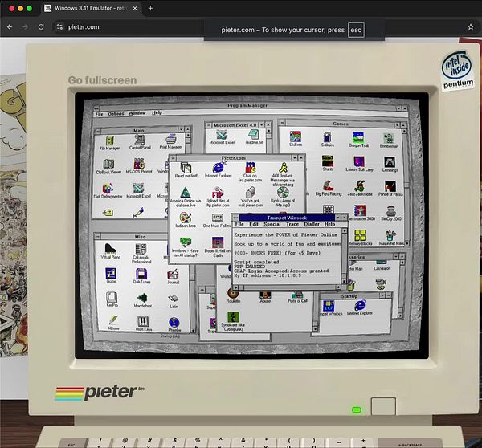Open the Phoebe globe icon
The image size is (482, 448).
(x=174, y=324)
